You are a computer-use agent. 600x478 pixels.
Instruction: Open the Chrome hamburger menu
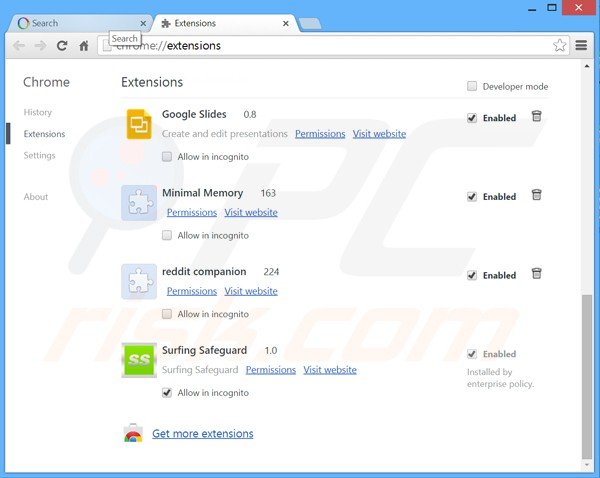[x=581, y=45]
